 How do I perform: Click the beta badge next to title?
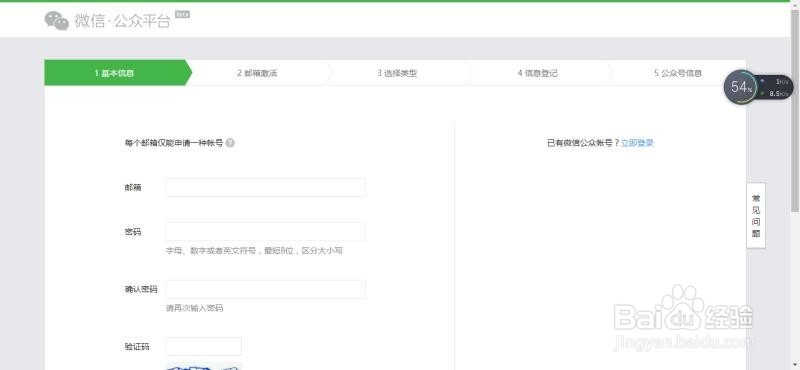coord(182,15)
